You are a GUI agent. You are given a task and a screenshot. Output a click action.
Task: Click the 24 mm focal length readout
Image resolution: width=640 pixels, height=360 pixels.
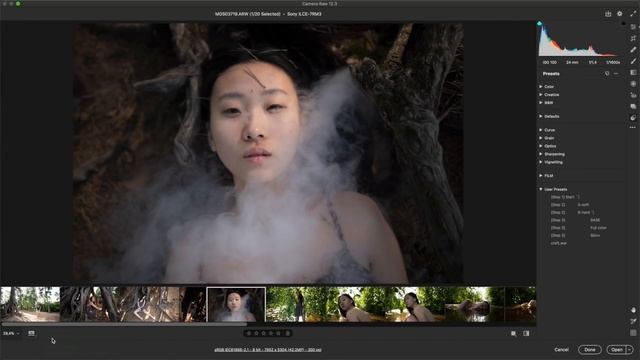(572, 62)
